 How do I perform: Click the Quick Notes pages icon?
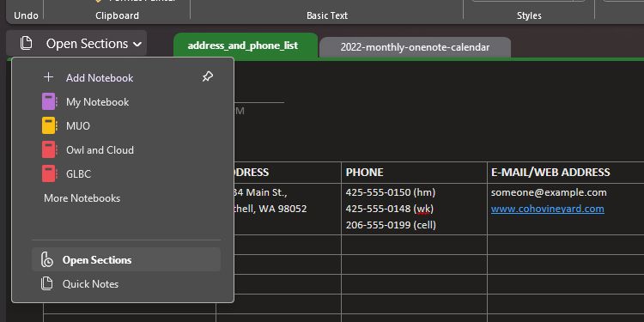pyautogui.click(x=47, y=284)
